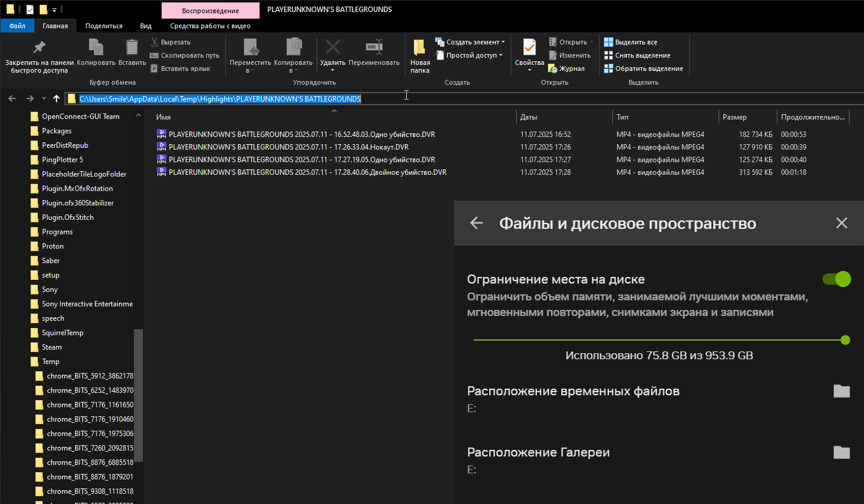Click Выделить все to select all
The width and height of the screenshot is (864, 504).
tap(630, 42)
